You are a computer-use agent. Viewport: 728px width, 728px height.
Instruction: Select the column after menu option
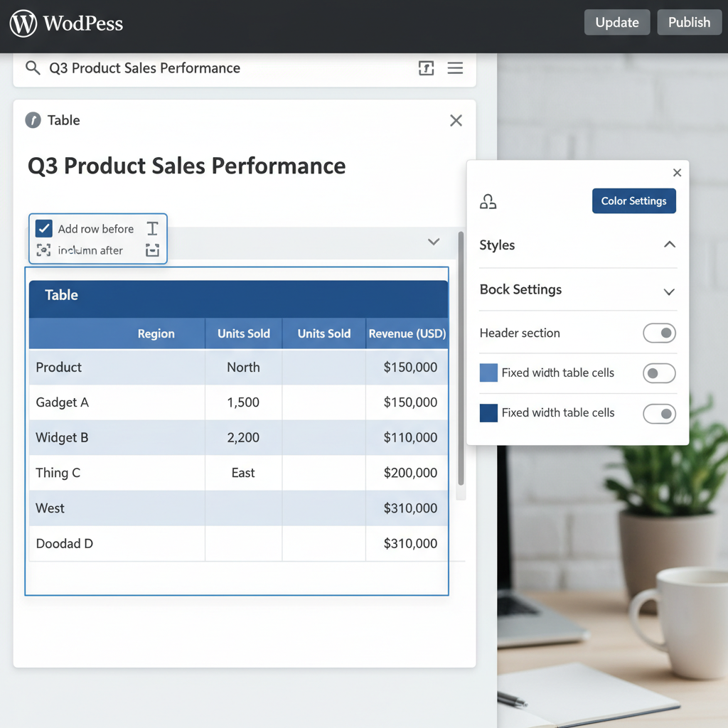click(91, 250)
